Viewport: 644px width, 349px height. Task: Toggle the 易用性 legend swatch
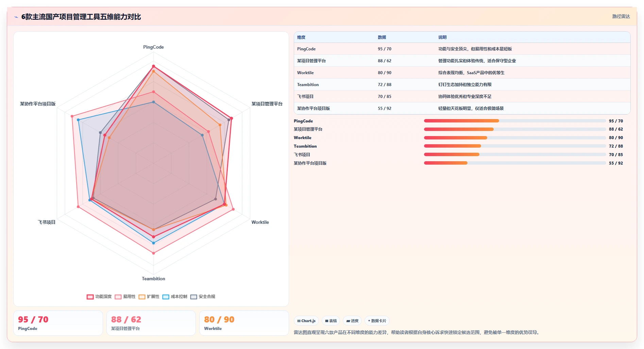(x=118, y=297)
